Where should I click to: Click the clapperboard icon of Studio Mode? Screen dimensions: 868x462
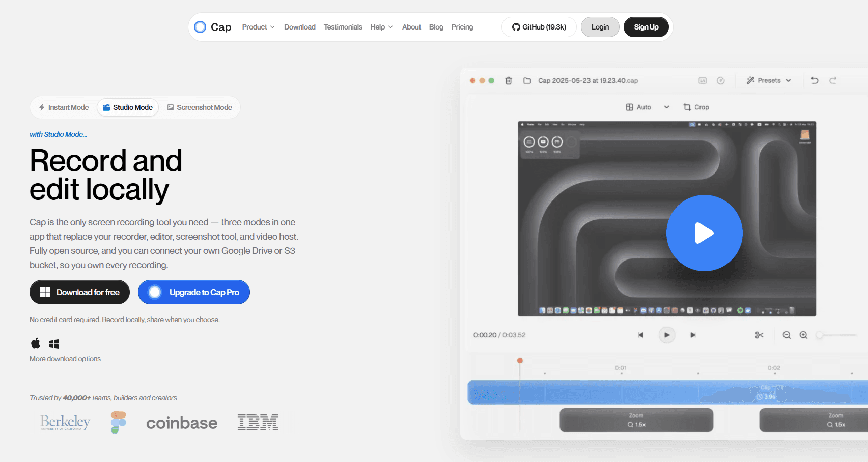106,107
